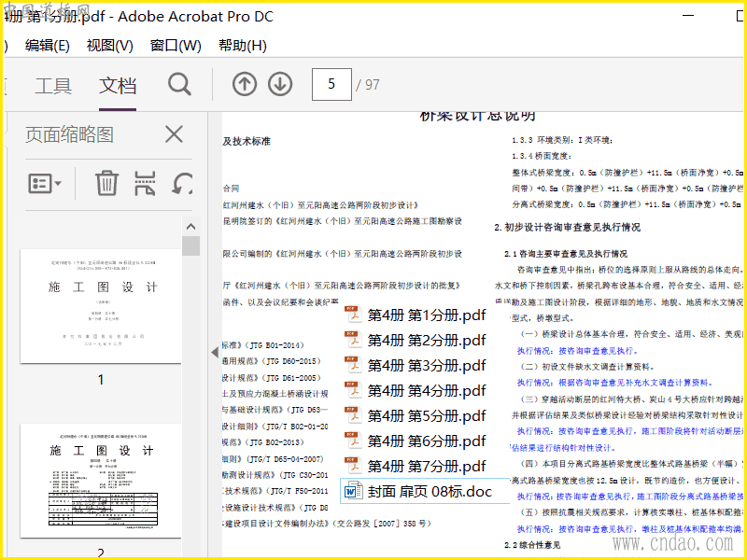Click the PDF icon of 第4册 第4分册.pdf
This screenshot has height=560, width=747.
(354, 390)
